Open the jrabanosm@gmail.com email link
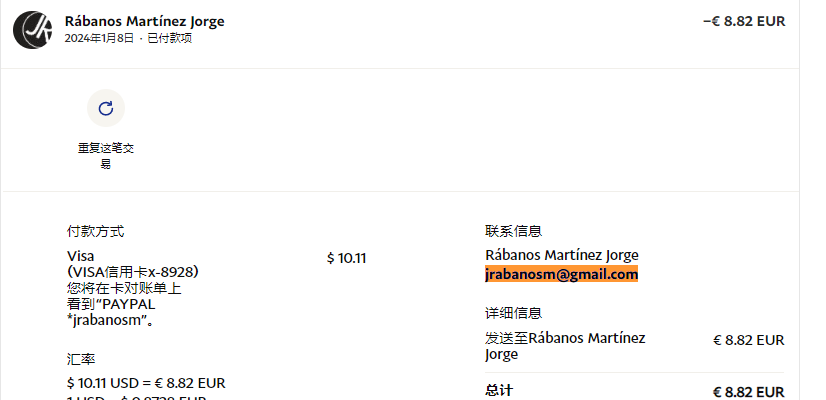 [561, 274]
